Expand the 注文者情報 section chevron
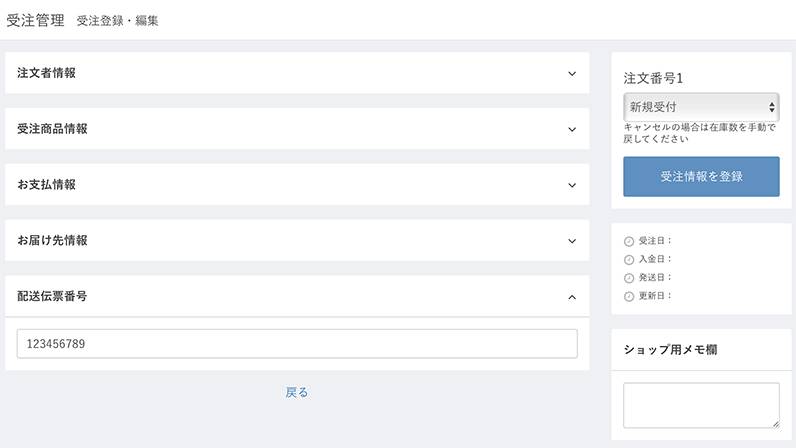 (x=572, y=74)
